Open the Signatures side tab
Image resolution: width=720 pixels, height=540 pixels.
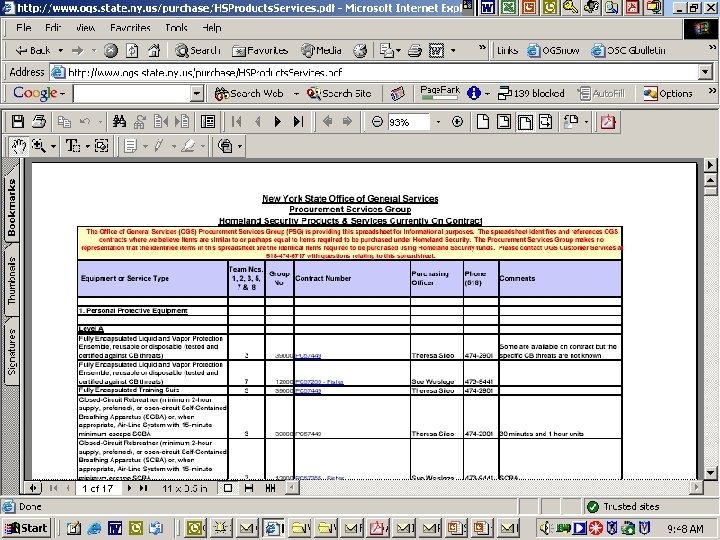11,351
